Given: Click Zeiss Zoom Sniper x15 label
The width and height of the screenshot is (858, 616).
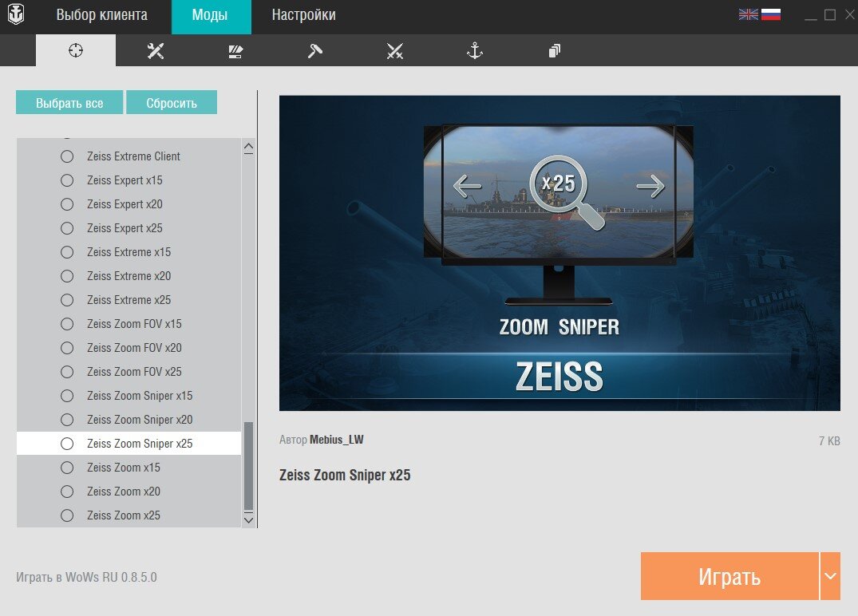Looking at the screenshot, I should (140, 396).
